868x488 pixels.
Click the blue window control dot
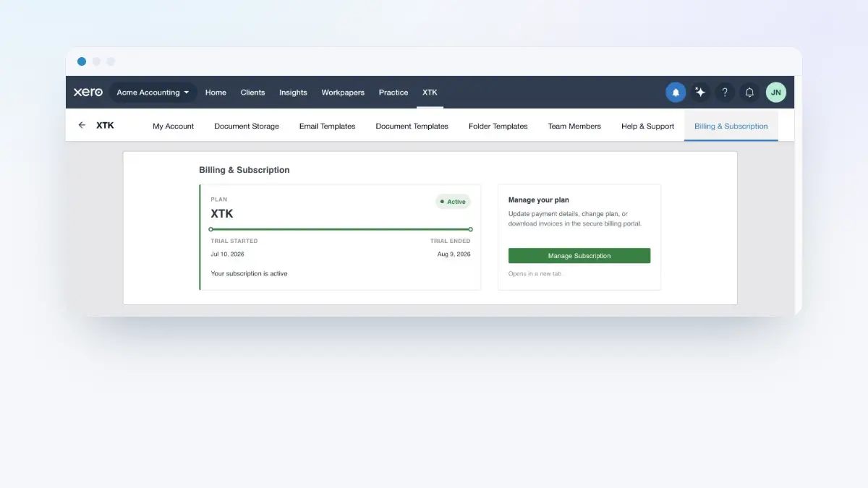(82, 61)
